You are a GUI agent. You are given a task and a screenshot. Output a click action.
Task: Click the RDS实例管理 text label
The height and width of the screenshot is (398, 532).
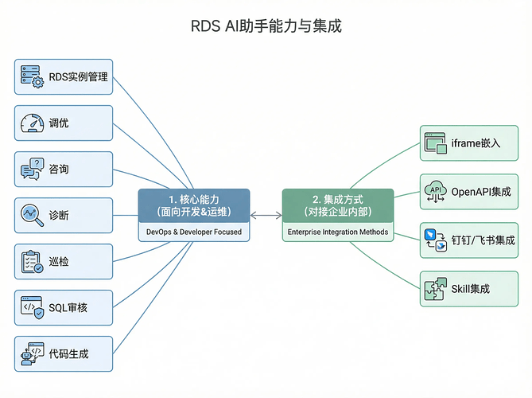point(78,77)
